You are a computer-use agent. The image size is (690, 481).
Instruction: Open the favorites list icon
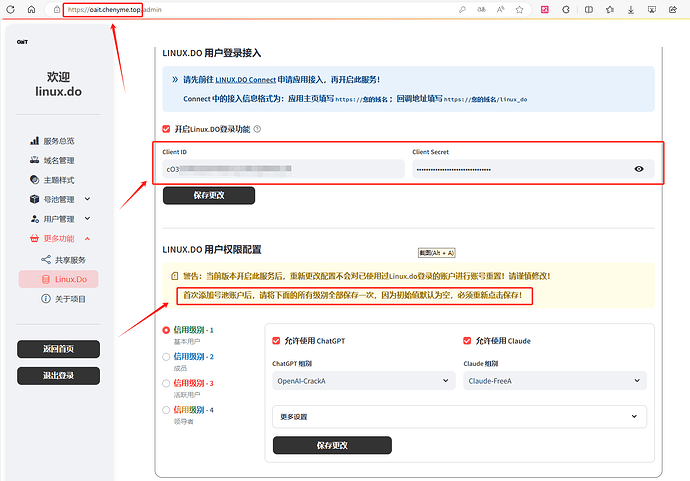pos(609,9)
